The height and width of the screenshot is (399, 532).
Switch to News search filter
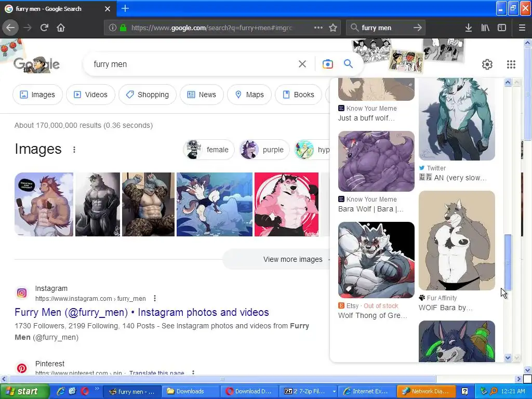click(202, 95)
